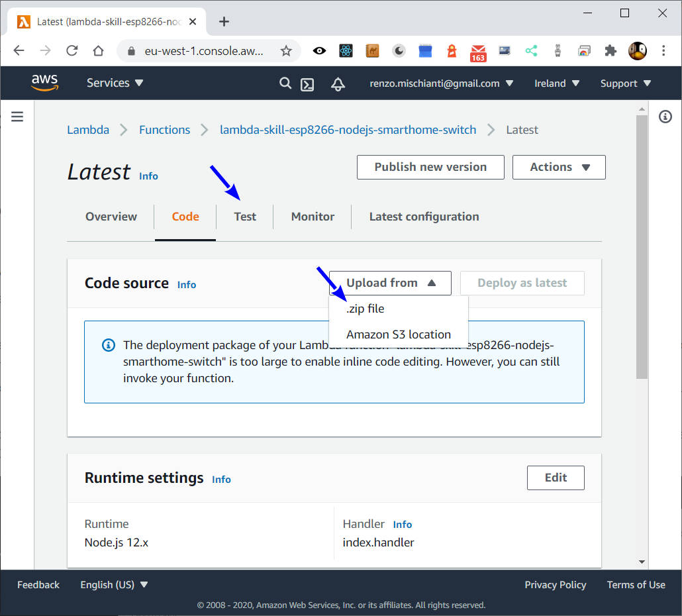This screenshot has height=616, width=682.
Task: Click the blue info circle in the deployment message
Action: tap(108, 345)
